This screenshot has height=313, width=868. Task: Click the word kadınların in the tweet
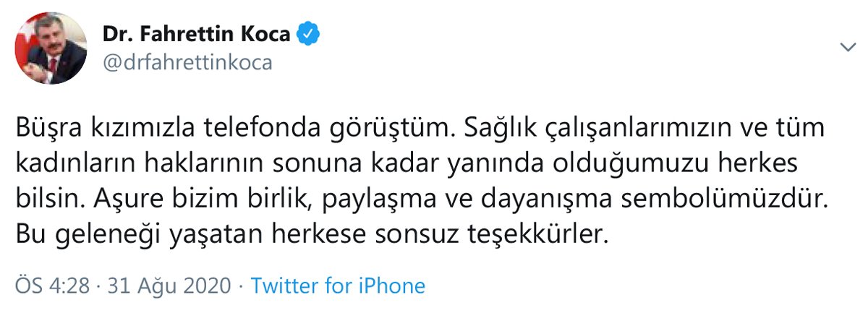point(69,165)
